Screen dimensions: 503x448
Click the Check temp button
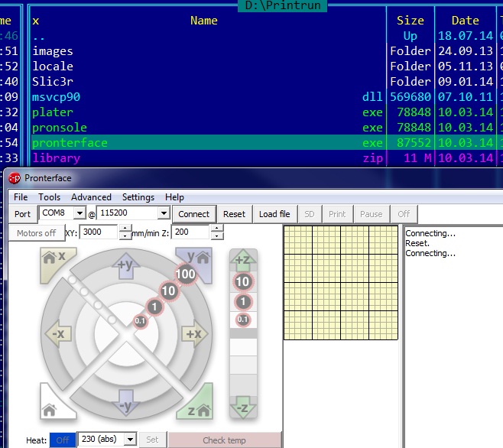(x=224, y=440)
